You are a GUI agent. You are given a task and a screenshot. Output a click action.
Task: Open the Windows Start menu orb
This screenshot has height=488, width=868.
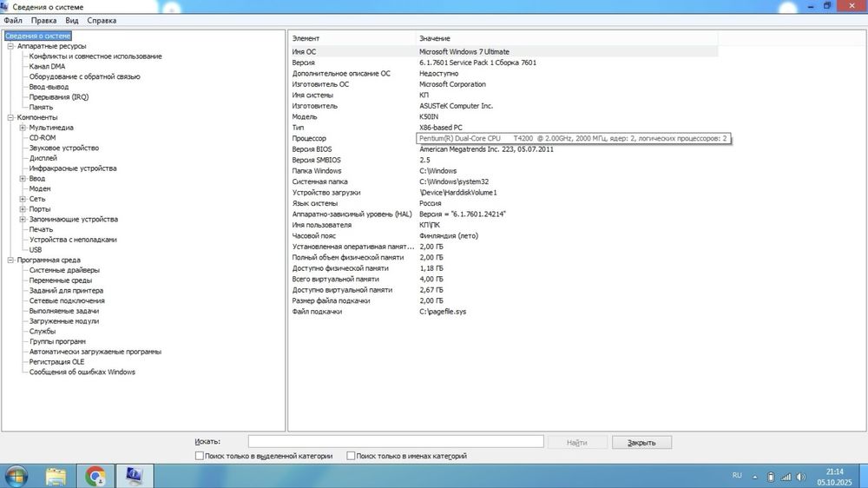[x=16, y=476]
